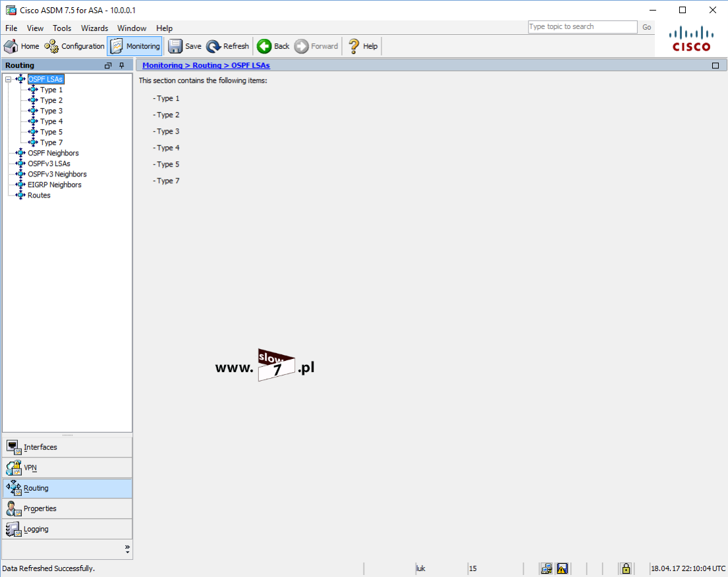Click the 'luk' username in status bar
This screenshot has width=728, height=577.
click(420, 568)
